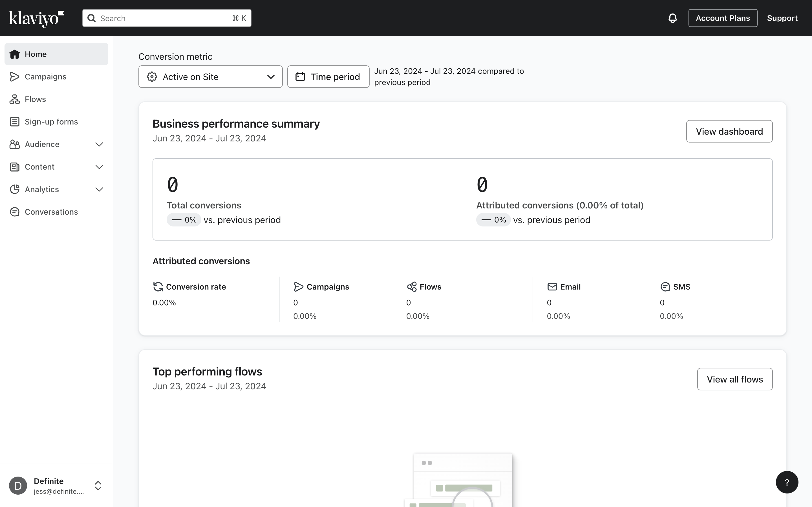The image size is (812, 507).
Task: Click the Sign-up forms sidebar icon
Action: [14, 122]
